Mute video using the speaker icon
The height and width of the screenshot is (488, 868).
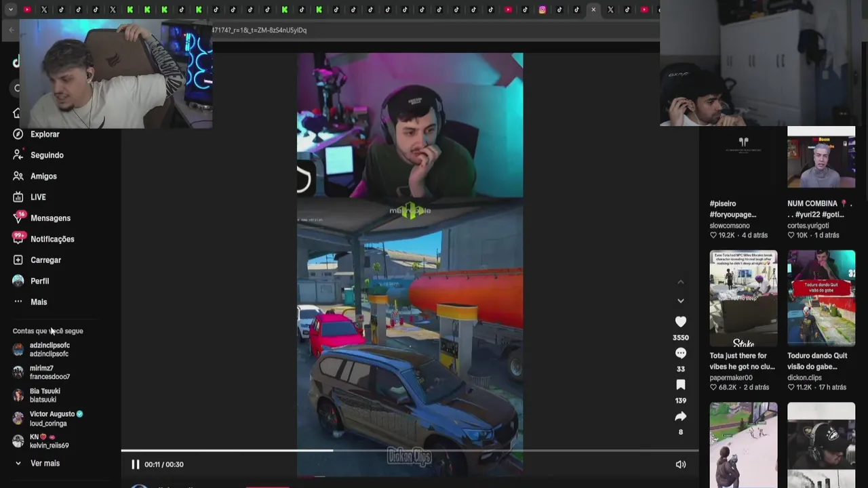tap(681, 464)
